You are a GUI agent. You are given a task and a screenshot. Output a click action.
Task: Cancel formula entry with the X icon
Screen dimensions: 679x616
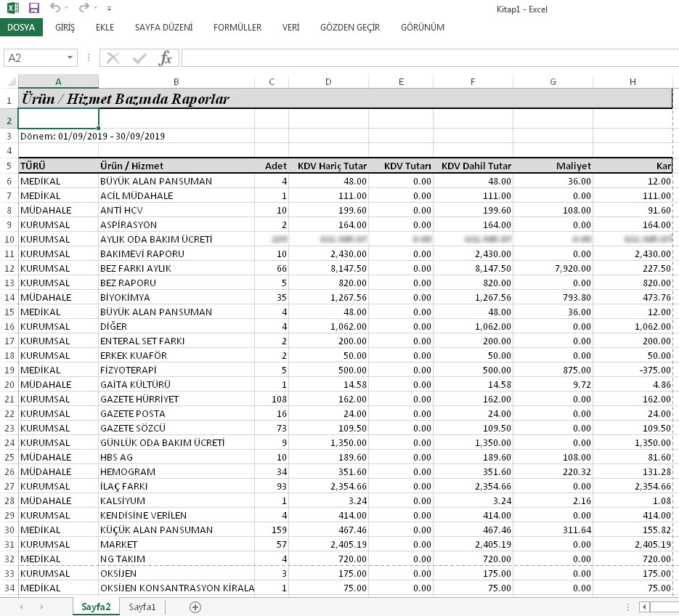(x=113, y=57)
